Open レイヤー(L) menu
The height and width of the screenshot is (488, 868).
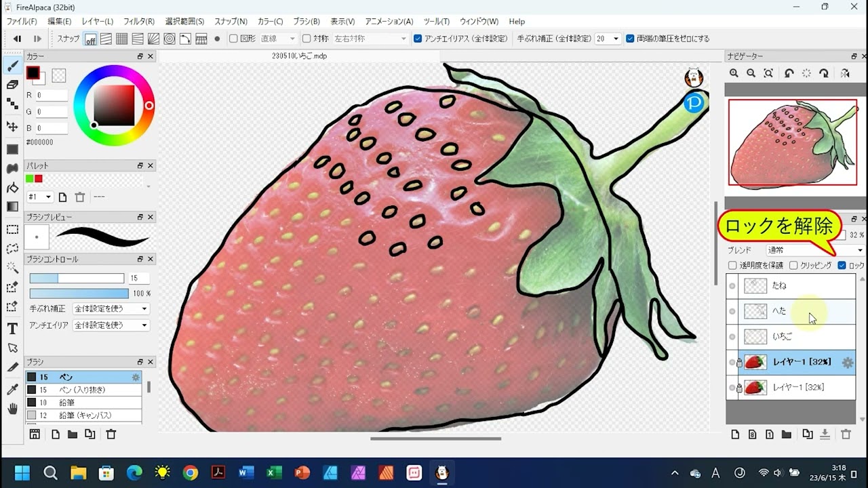coord(98,22)
